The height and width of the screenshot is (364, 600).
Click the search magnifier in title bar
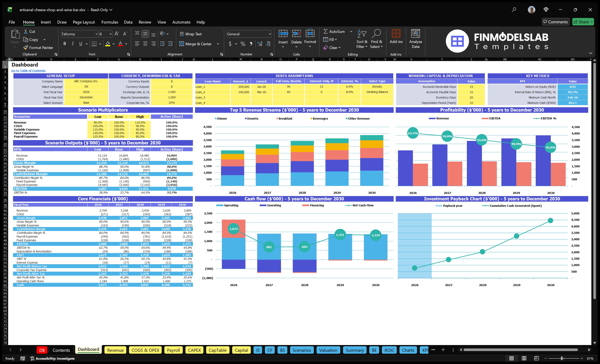(x=514, y=10)
